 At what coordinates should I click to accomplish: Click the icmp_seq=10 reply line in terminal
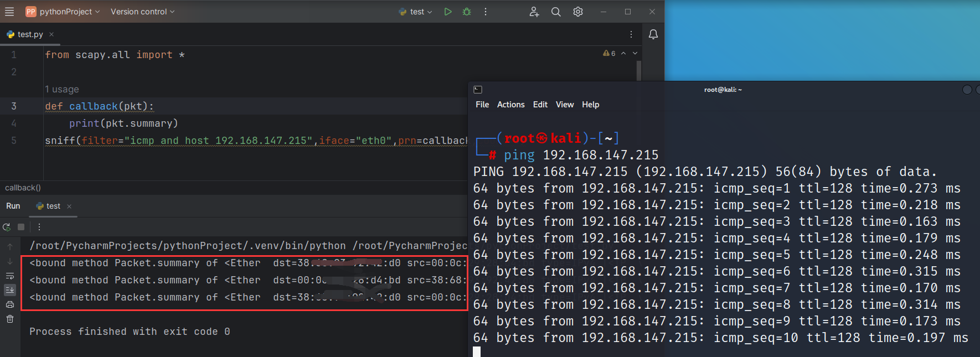pos(721,338)
